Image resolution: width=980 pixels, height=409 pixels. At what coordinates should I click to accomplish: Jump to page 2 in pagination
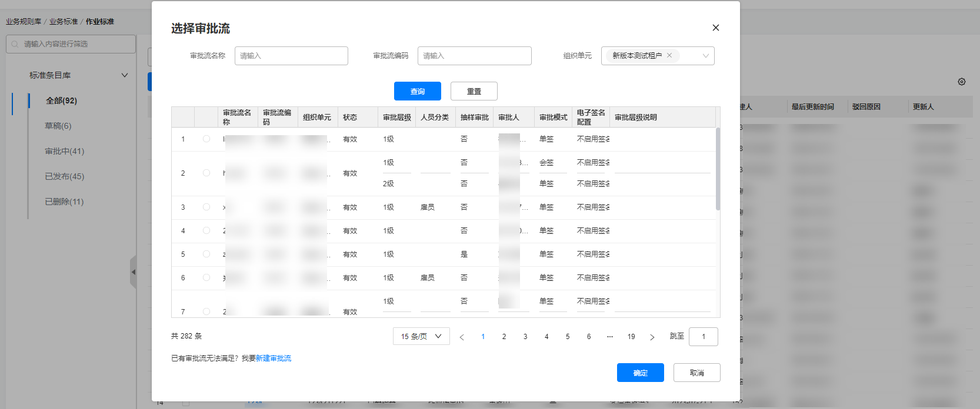click(x=504, y=337)
